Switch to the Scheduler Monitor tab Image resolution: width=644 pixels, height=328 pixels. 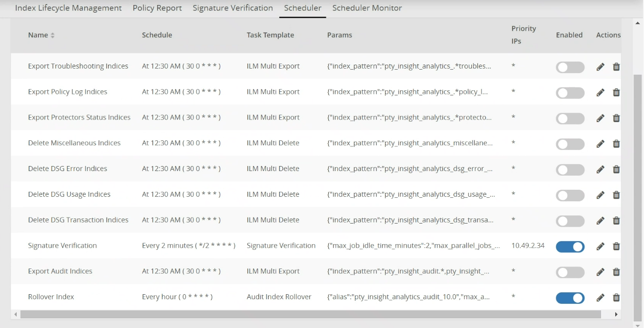[x=367, y=8]
